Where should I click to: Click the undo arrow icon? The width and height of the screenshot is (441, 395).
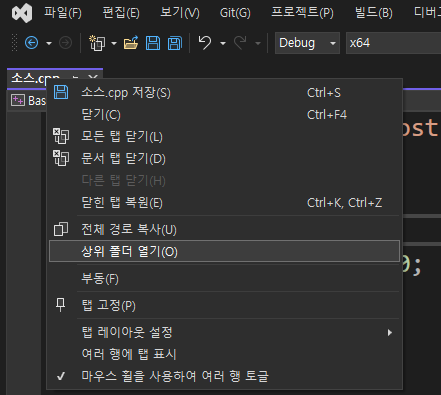pyautogui.click(x=205, y=43)
